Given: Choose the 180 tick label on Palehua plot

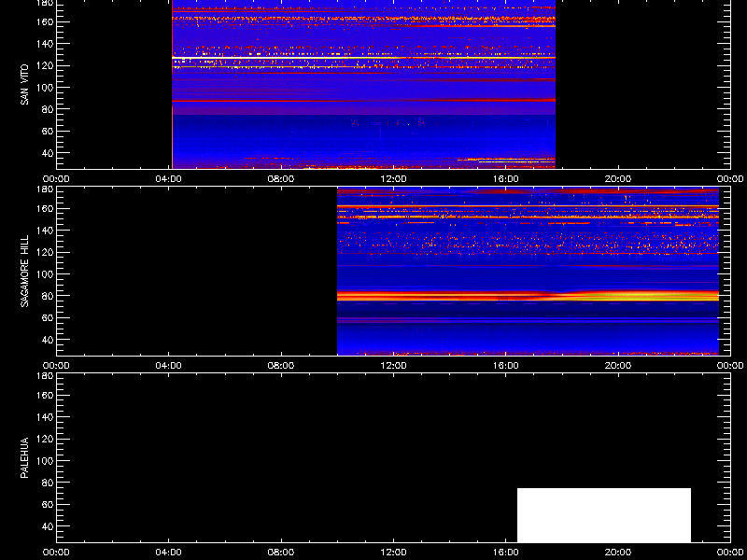Looking at the screenshot, I should click(x=46, y=375).
